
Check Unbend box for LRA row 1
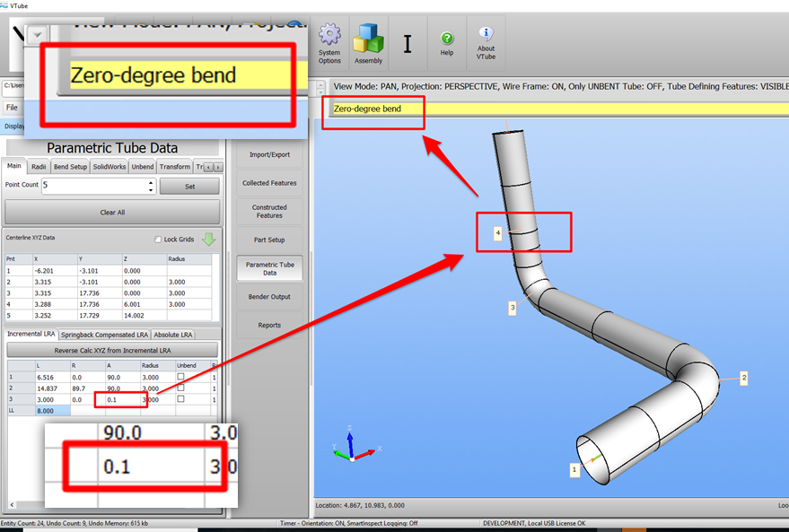tap(180, 377)
